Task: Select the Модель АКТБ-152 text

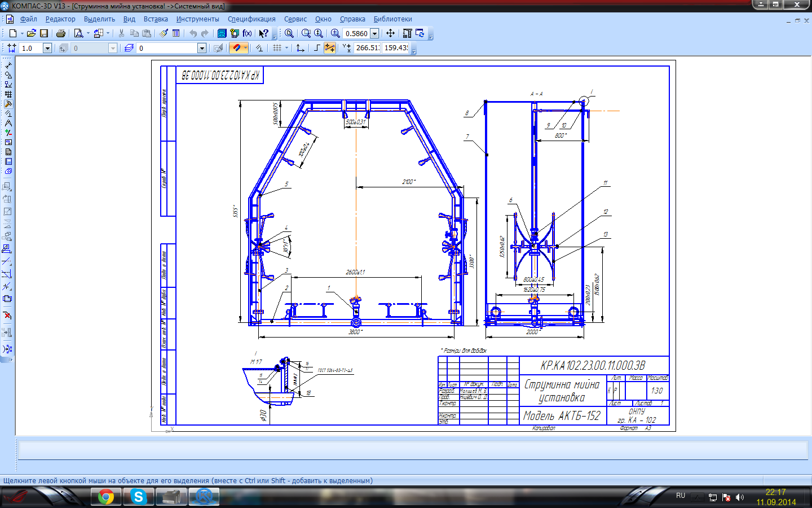Action: (562, 416)
